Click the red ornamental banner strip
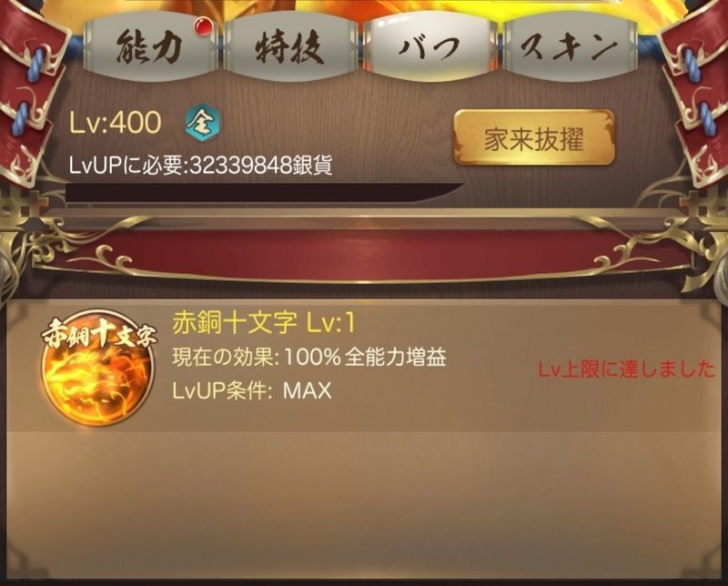The image size is (728, 586). [364, 254]
